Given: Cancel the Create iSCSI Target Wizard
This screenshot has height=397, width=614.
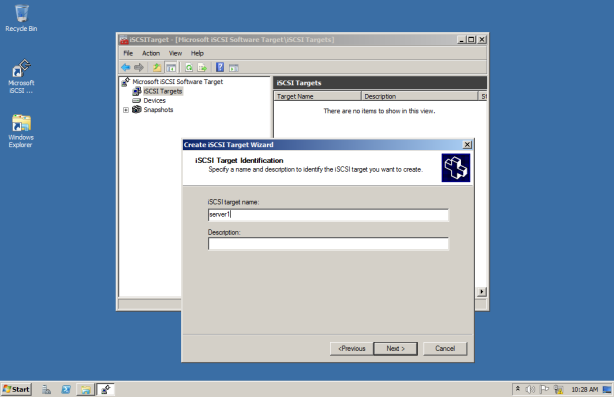Looking at the screenshot, I should (x=445, y=348).
